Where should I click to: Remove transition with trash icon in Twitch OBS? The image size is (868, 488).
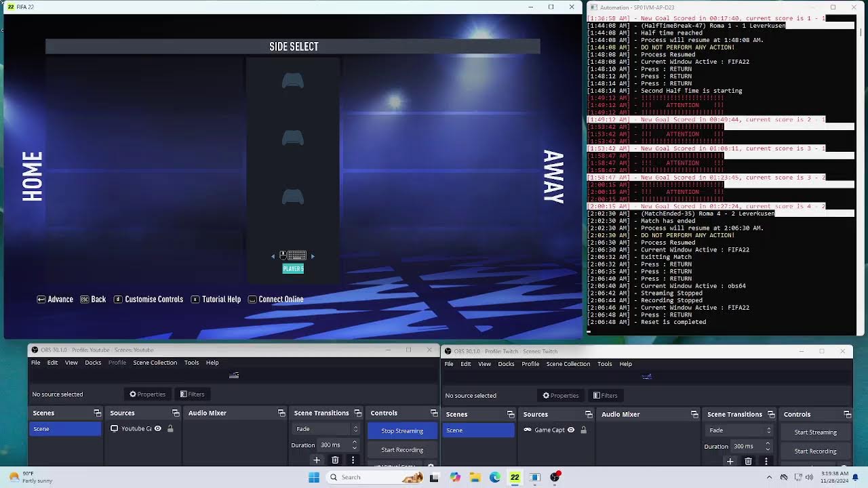[x=749, y=462]
